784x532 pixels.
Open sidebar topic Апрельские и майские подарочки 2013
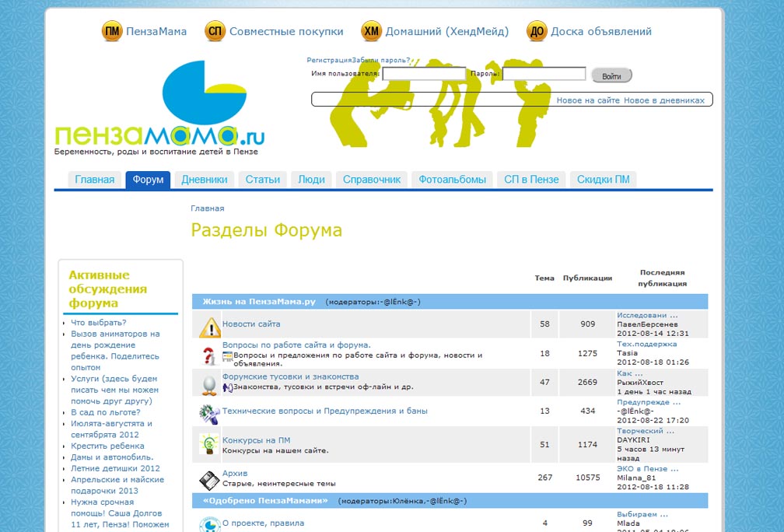coord(117,485)
